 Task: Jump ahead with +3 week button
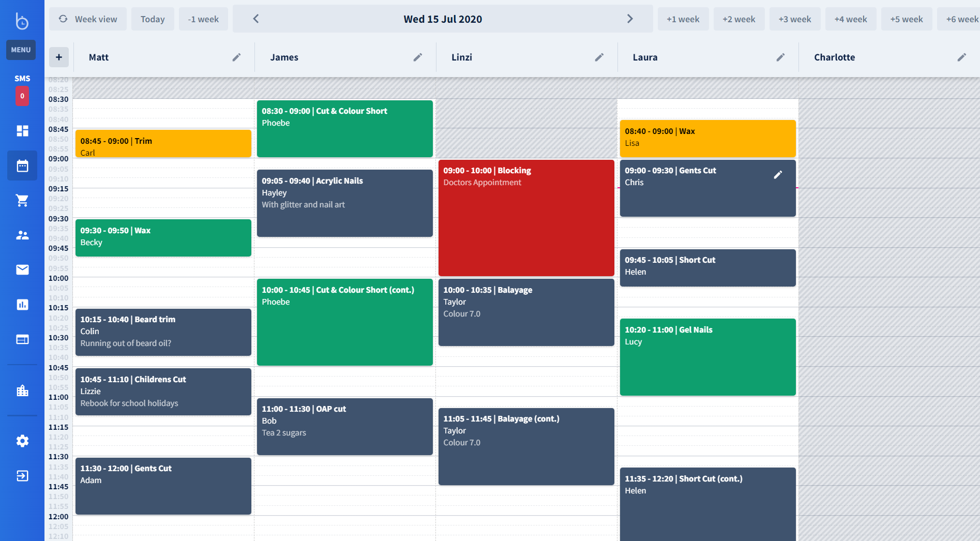tap(794, 19)
